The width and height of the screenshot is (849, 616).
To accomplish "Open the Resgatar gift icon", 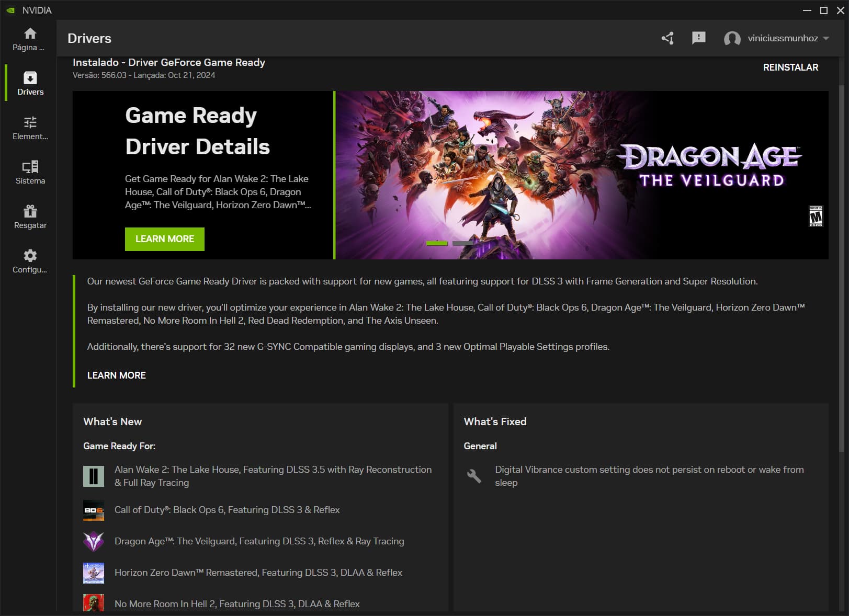I will (30, 211).
